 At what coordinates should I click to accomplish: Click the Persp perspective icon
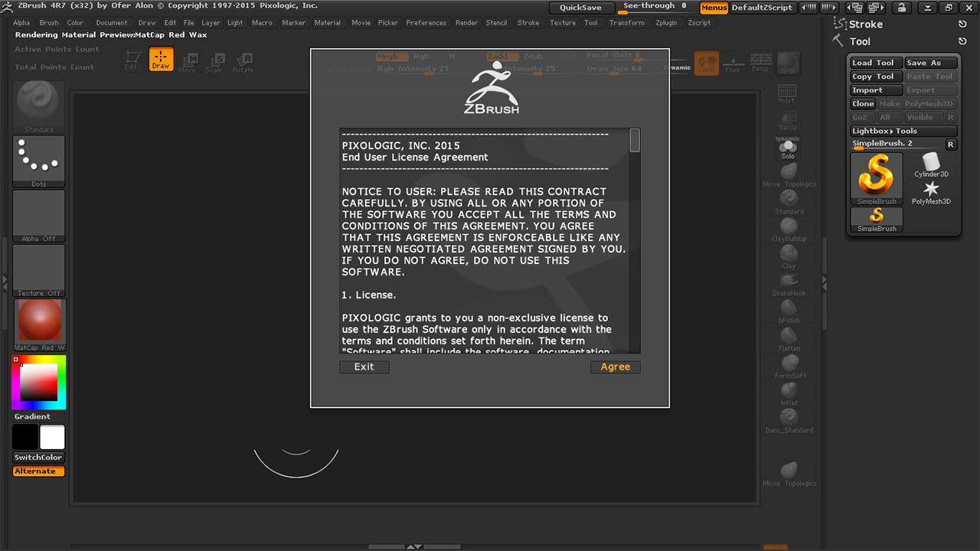coord(760,63)
